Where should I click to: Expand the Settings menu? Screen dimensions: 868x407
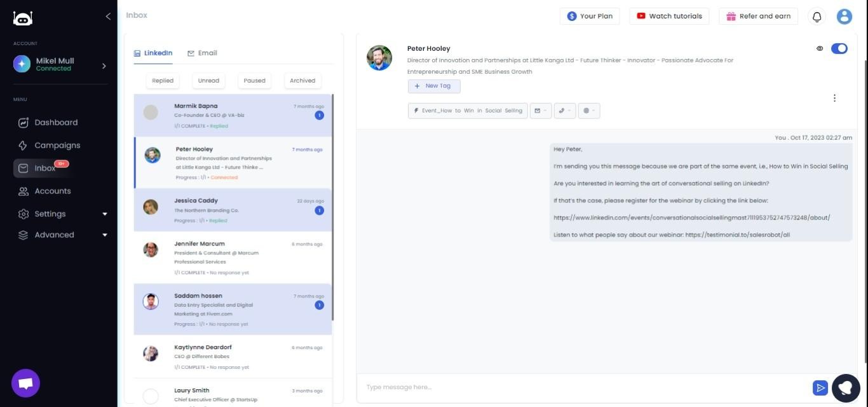click(49, 214)
